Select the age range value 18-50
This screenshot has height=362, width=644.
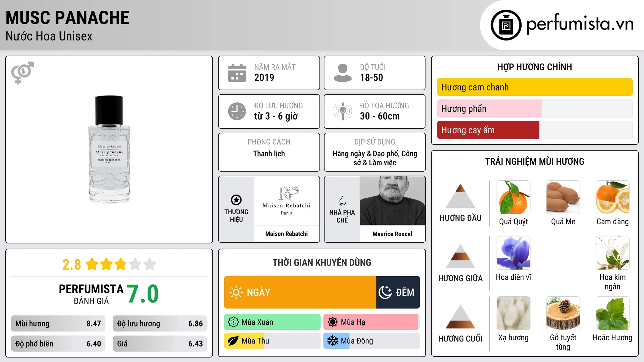click(371, 78)
